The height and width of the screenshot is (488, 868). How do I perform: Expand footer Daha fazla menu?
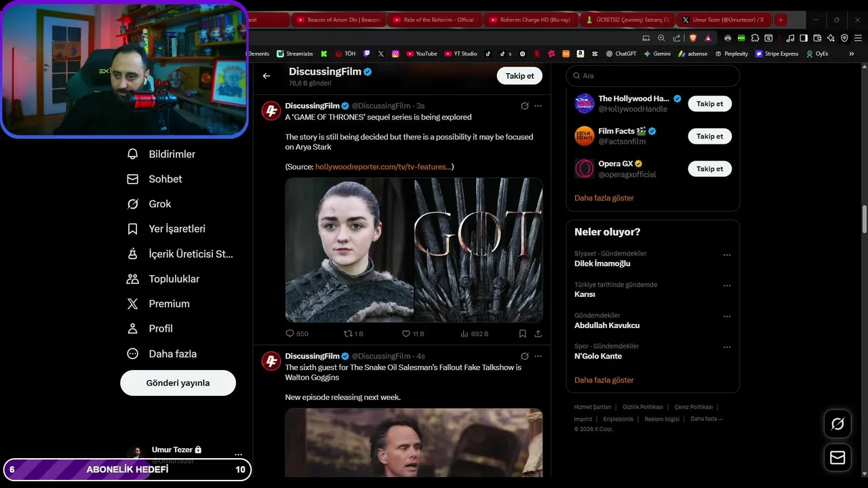click(x=707, y=419)
